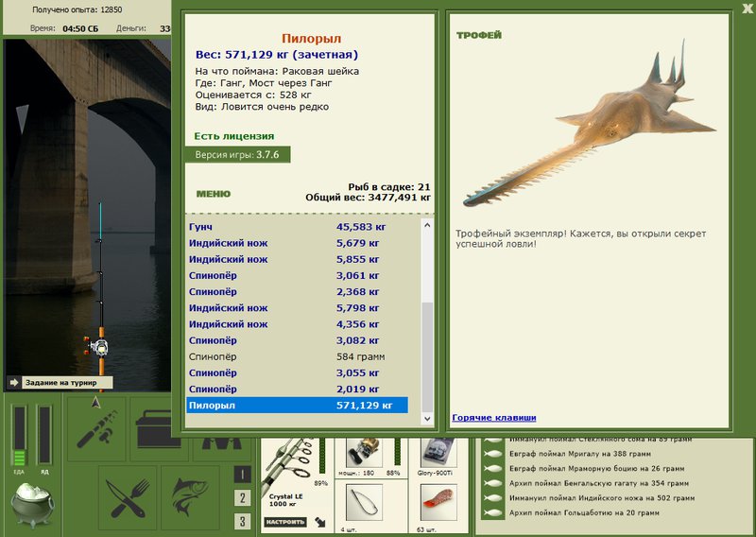Select the red bait slot icon
The image size is (756, 537).
point(438,503)
